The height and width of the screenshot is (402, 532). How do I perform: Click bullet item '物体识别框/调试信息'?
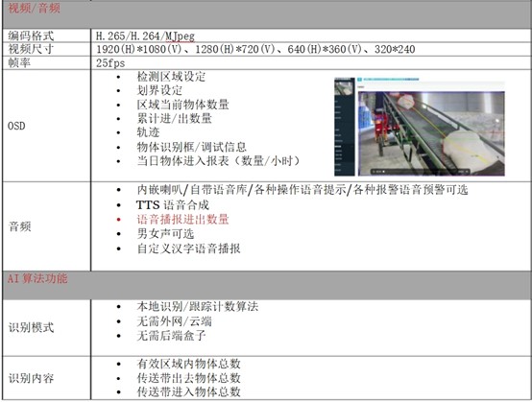click(191, 147)
